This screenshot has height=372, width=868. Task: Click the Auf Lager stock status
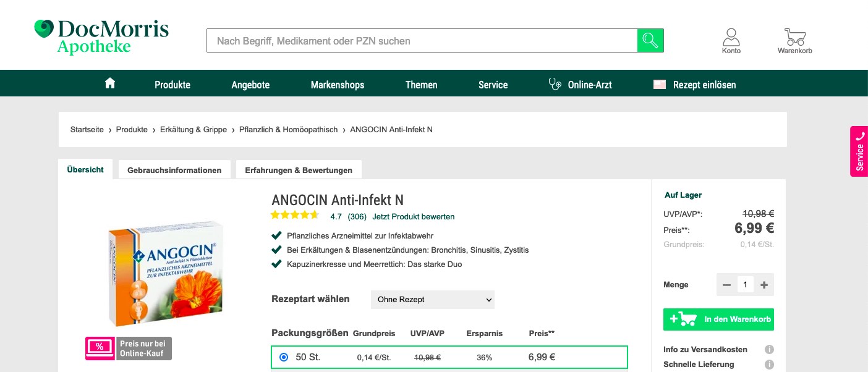click(x=683, y=195)
